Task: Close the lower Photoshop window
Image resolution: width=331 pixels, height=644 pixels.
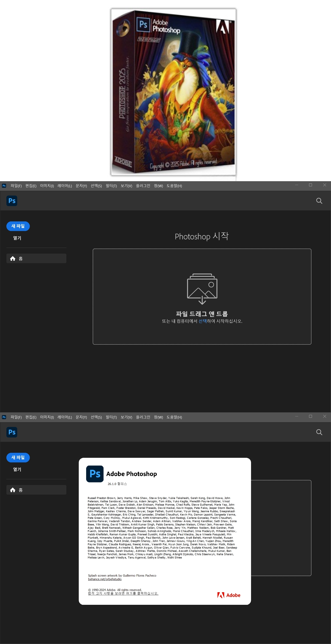Action: click(325, 416)
